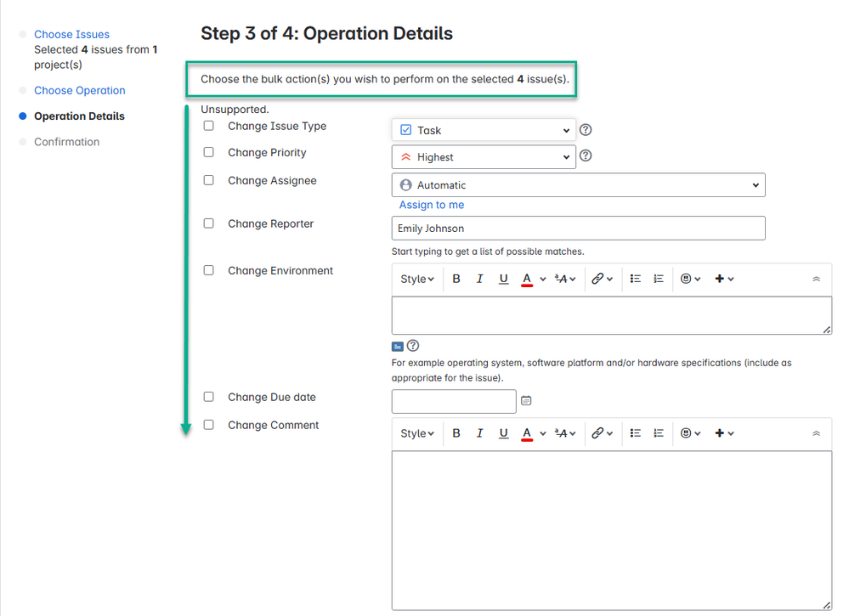Insert numbered list in Comment editor

tap(659, 433)
